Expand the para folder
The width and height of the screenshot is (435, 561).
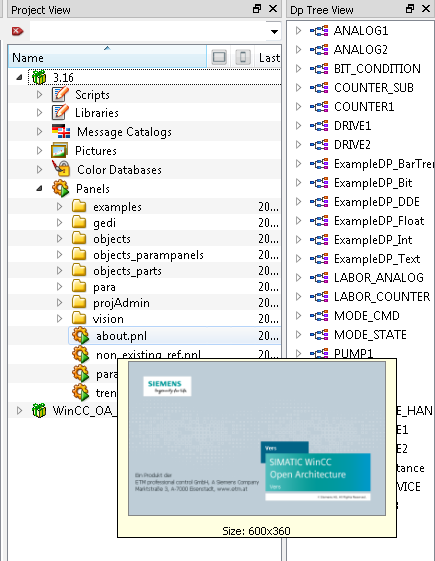pyautogui.click(x=59, y=287)
